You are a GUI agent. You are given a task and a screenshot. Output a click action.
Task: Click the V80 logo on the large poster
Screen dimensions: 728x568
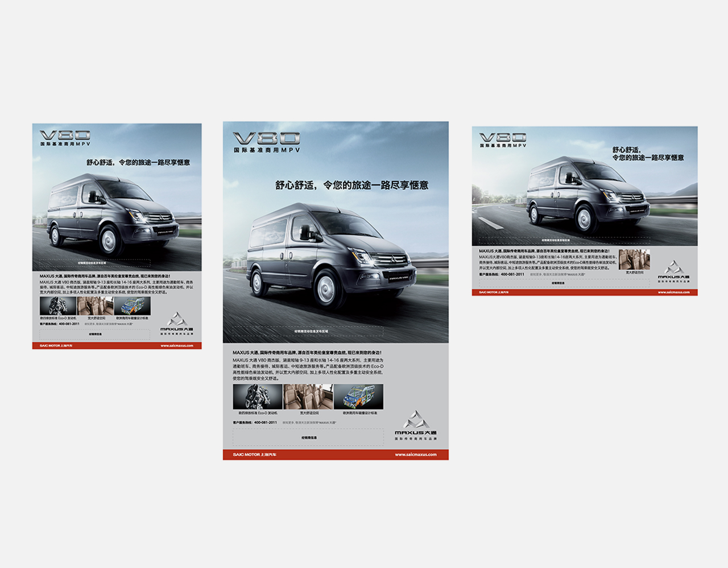(x=266, y=138)
